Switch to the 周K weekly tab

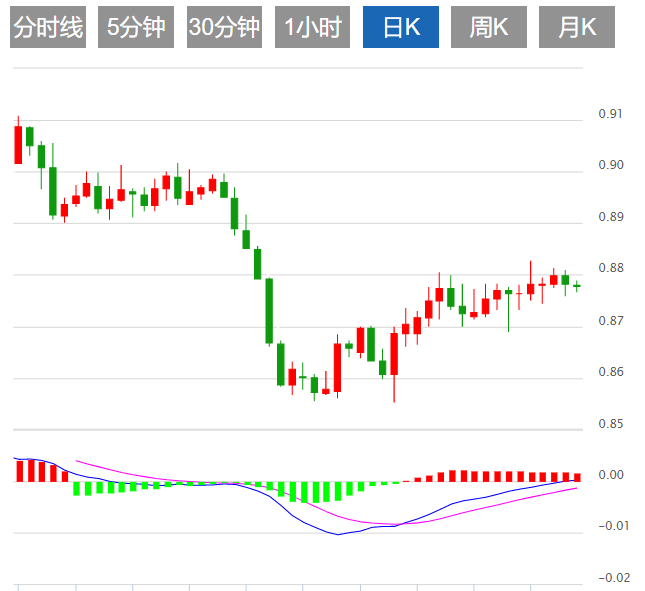click(489, 27)
